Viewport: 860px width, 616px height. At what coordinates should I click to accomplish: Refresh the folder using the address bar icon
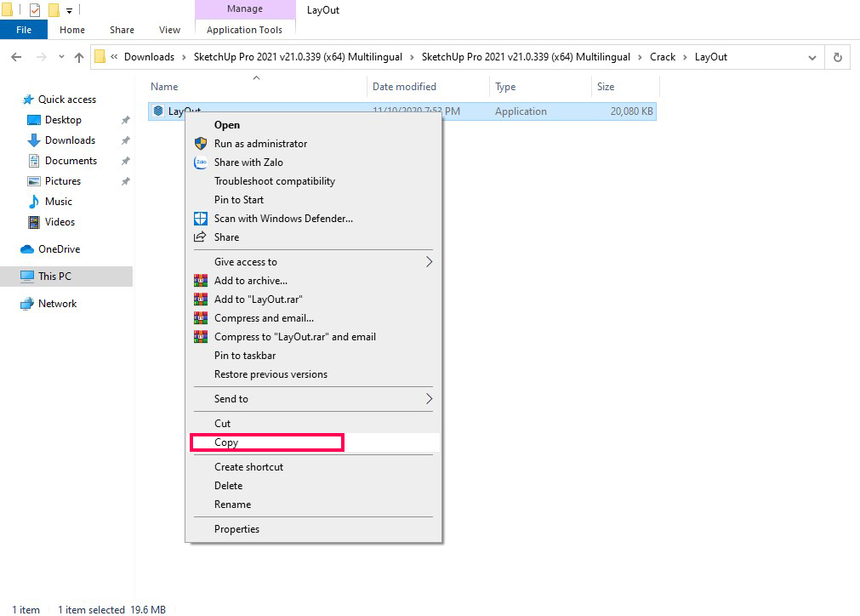click(838, 58)
